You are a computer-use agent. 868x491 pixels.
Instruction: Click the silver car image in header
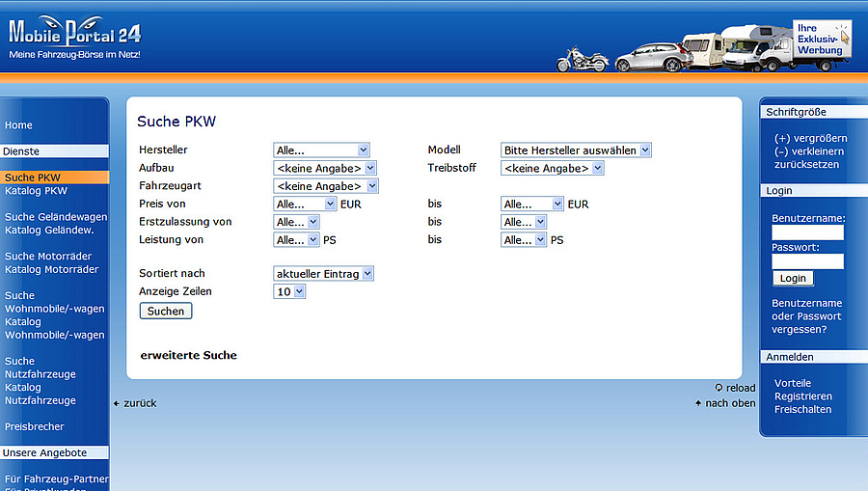(652, 57)
